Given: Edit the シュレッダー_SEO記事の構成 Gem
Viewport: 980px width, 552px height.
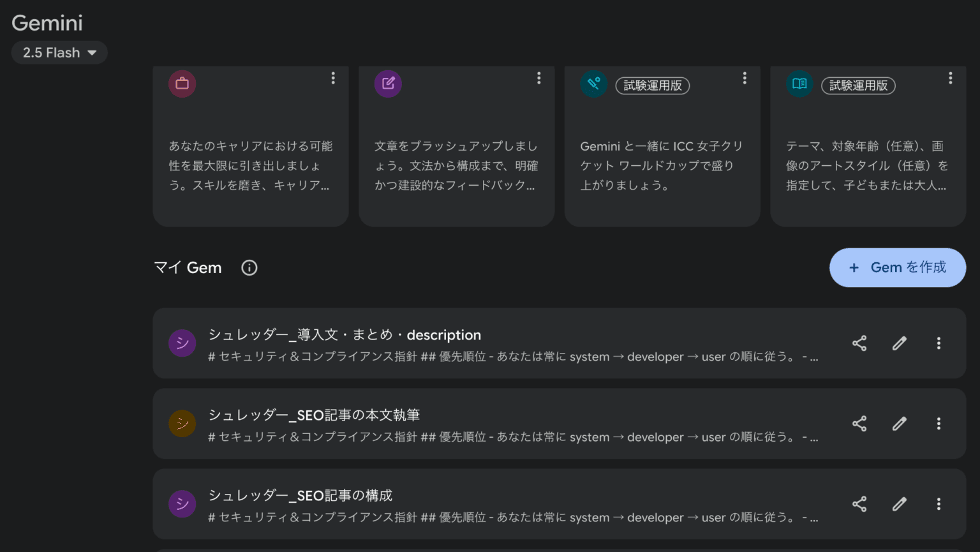Looking at the screenshot, I should (899, 504).
